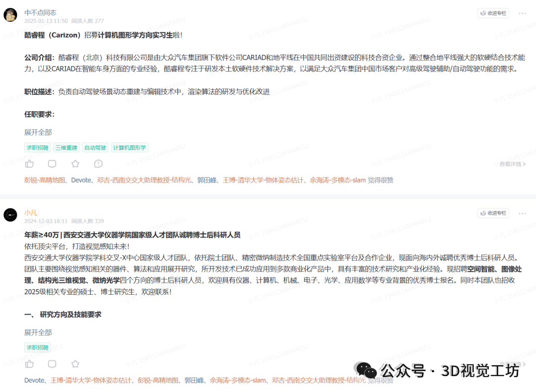The width and height of the screenshot is (536, 392).
Task: Click timestamp 2024-12-03 16:11
Action: [46, 221]
